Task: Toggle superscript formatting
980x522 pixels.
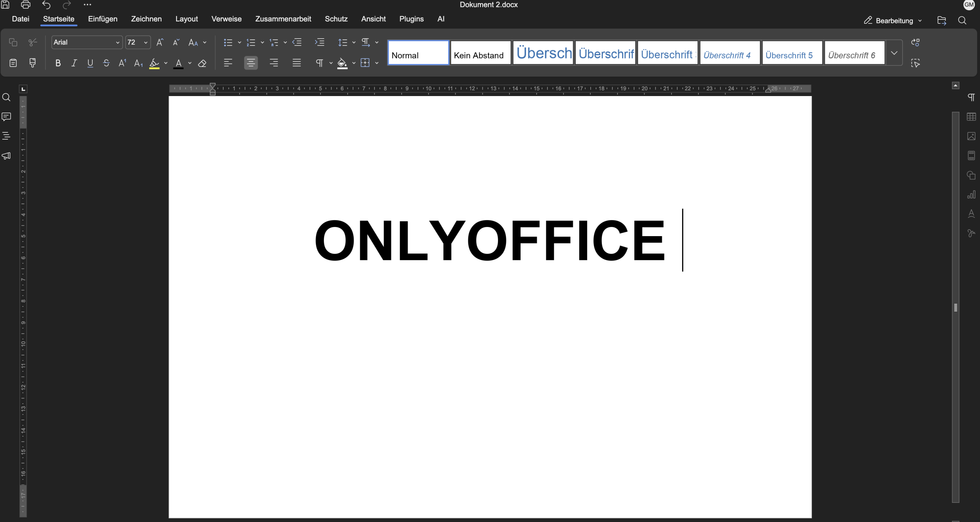Action: pos(122,63)
